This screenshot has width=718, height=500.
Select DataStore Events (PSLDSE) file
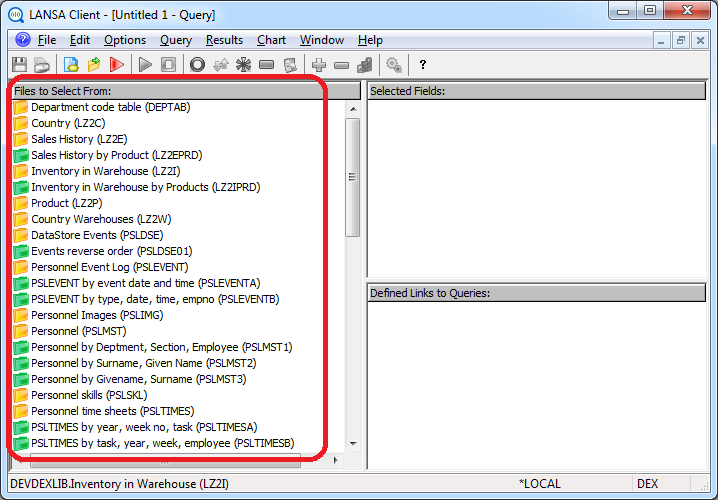click(97, 235)
